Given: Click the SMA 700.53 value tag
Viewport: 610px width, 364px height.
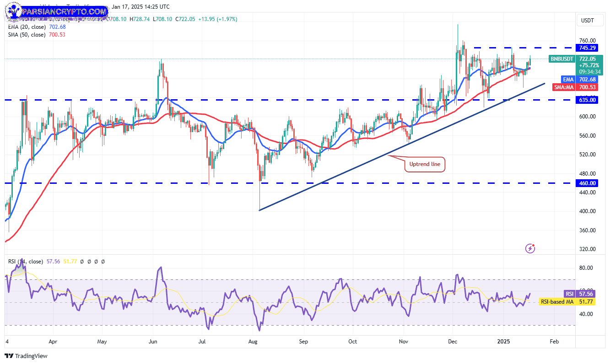Looking at the screenshot, I should pyautogui.click(x=587, y=87).
